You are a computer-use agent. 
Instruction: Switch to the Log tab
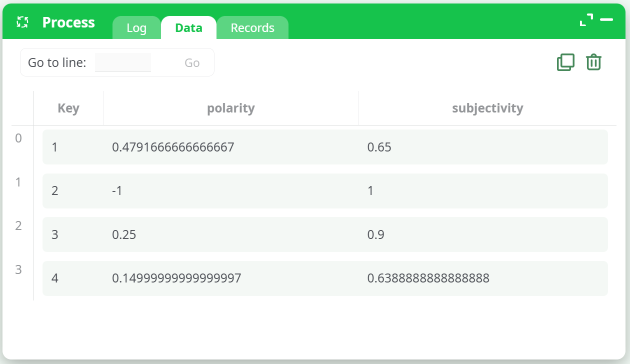[136, 27]
